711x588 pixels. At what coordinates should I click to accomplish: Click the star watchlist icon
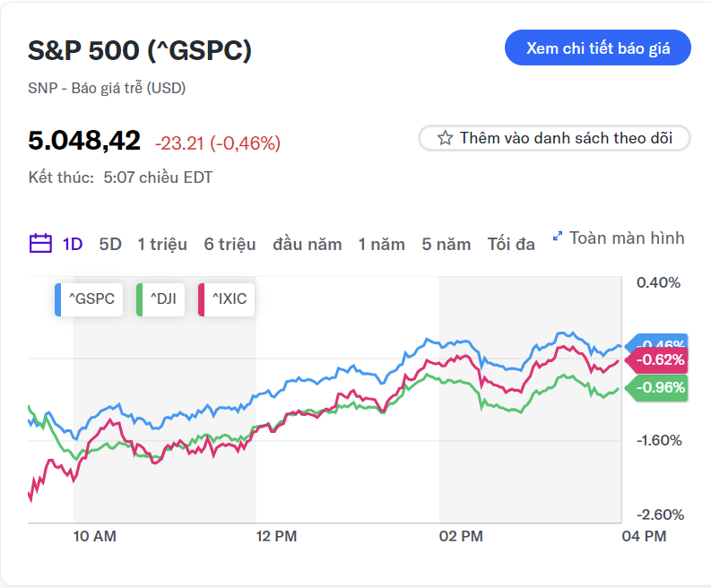(x=445, y=138)
